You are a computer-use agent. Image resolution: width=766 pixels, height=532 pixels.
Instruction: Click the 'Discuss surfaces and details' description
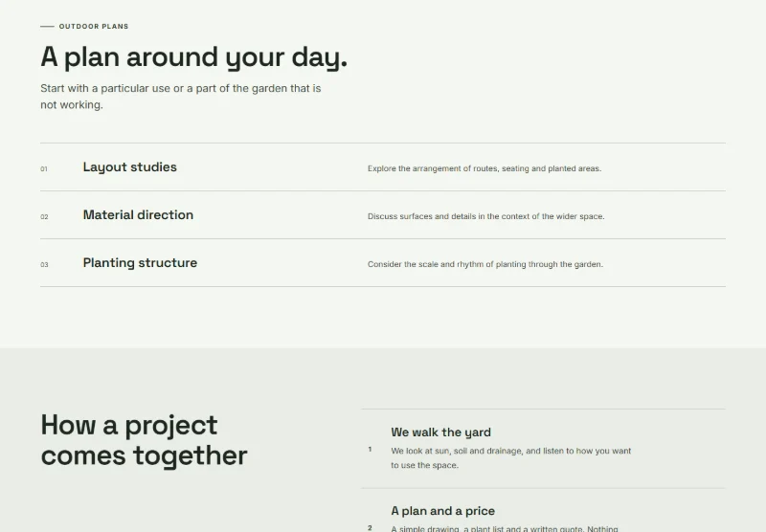coord(486,216)
